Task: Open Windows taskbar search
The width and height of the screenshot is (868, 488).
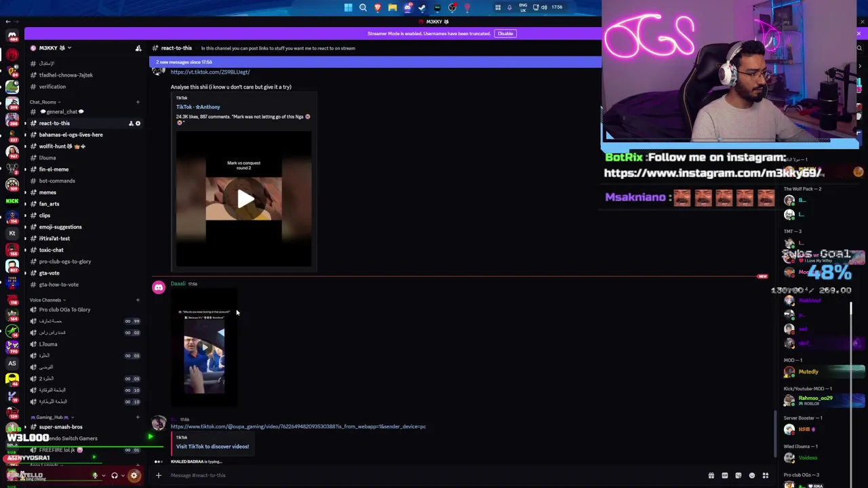Action: (x=363, y=7)
